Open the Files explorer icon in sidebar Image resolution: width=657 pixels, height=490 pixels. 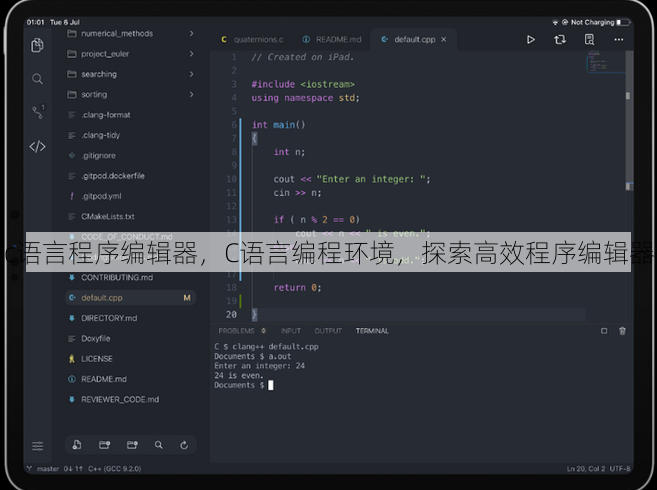click(37, 45)
